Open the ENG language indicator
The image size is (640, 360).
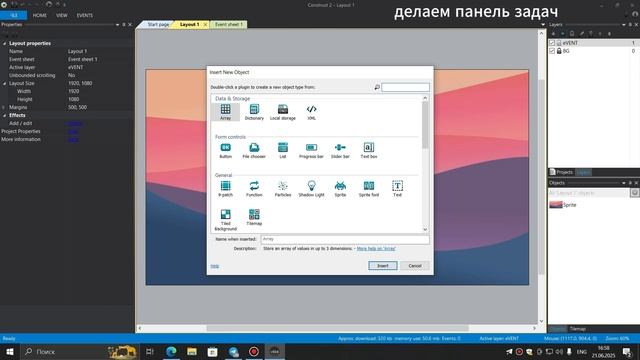582,351
